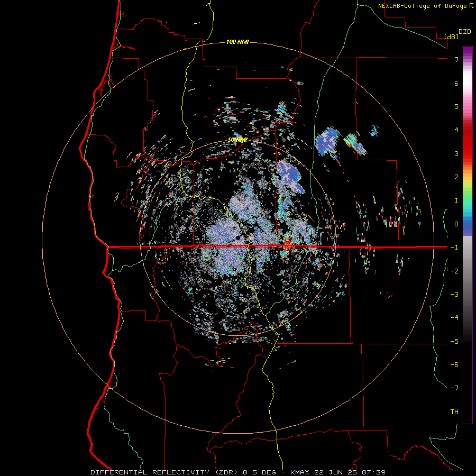Click the positive 1 scale label

coord(456,200)
